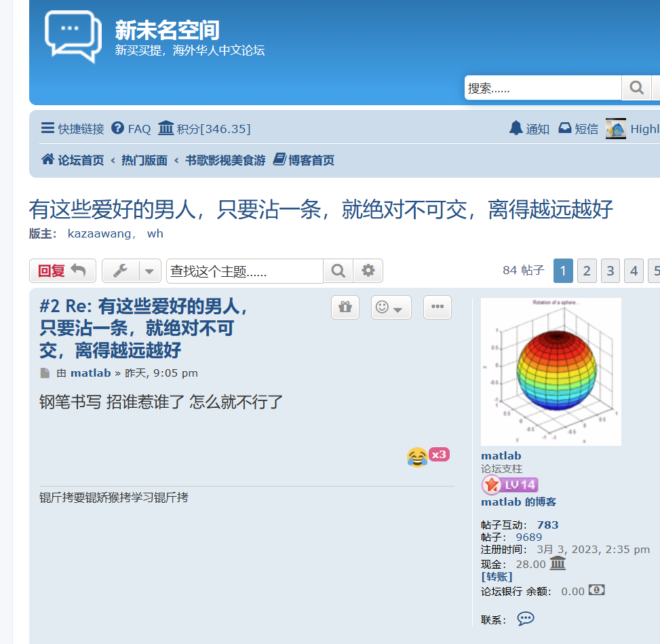Viewport: 660px width, 644px height.
Task: Open 通知 notifications bell
Action: (x=529, y=128)
